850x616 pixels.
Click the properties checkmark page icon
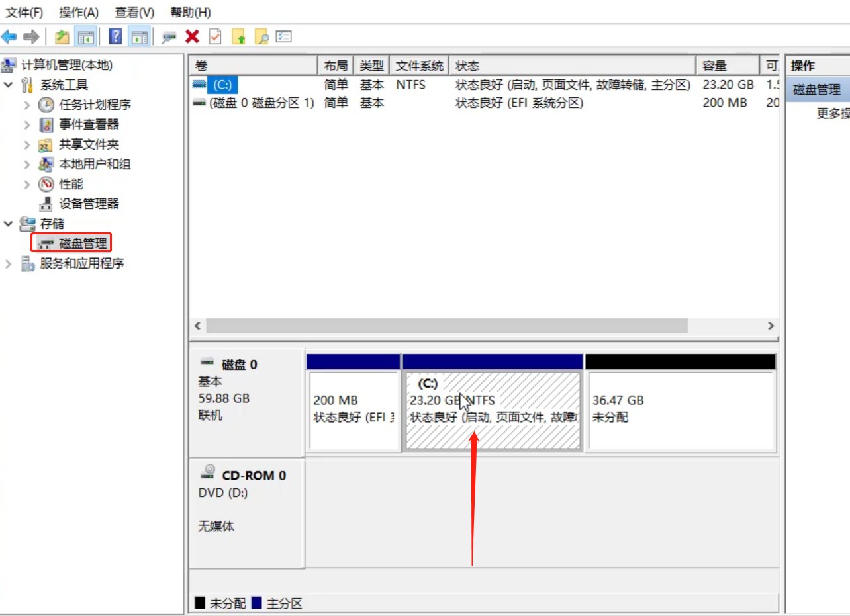click(215, 36)
